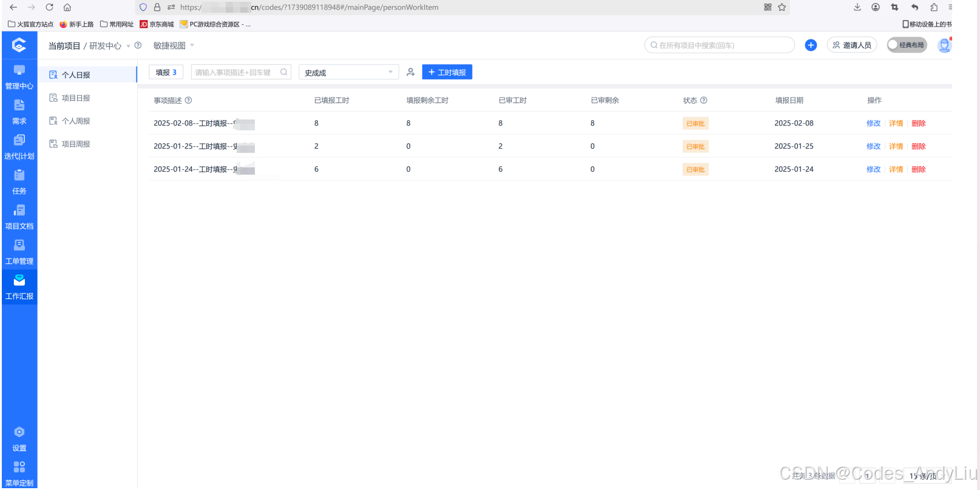Image resolution: width=980 pixels, height=490 pixels.
Task: Select 项目日报 in the report menu
Action: 87,98
